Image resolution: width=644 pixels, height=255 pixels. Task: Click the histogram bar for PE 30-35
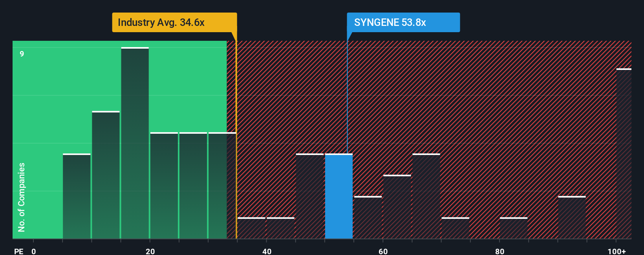222,186
